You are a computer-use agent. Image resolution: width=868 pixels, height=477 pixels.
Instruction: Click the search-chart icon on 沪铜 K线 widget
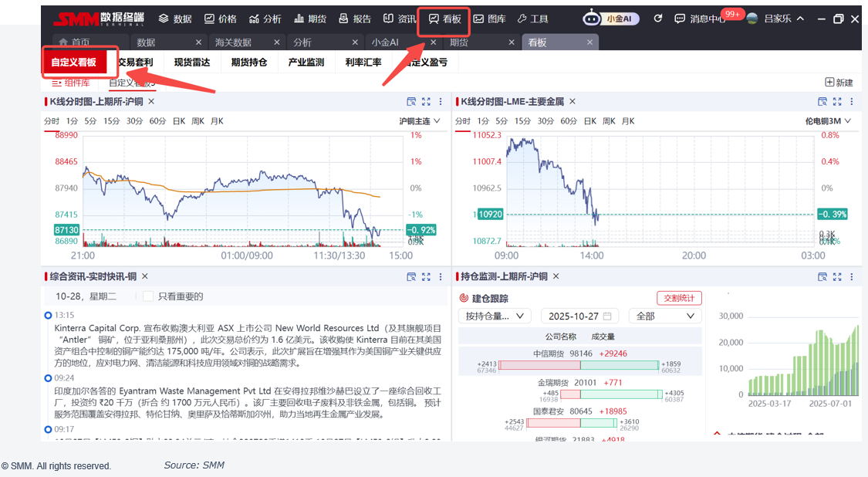point(411,101)
